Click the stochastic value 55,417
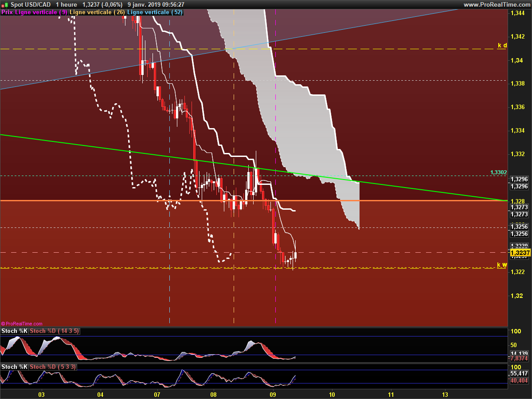 [520, 374]
